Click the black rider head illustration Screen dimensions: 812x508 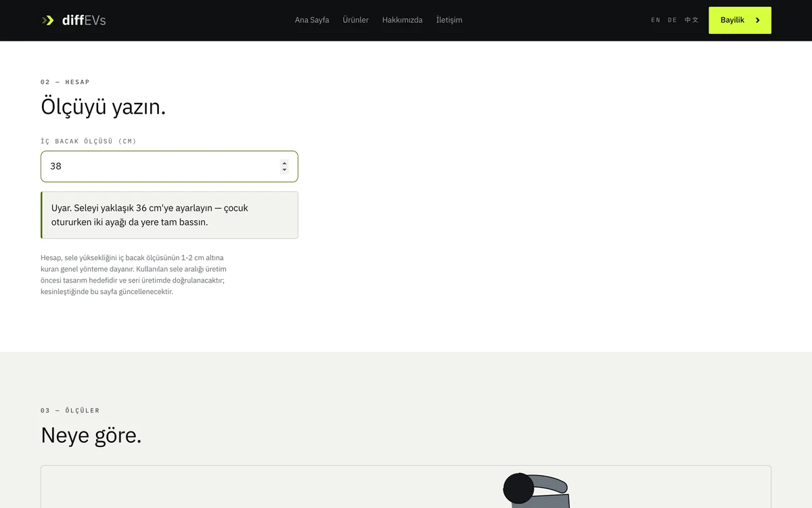point(519,488)
